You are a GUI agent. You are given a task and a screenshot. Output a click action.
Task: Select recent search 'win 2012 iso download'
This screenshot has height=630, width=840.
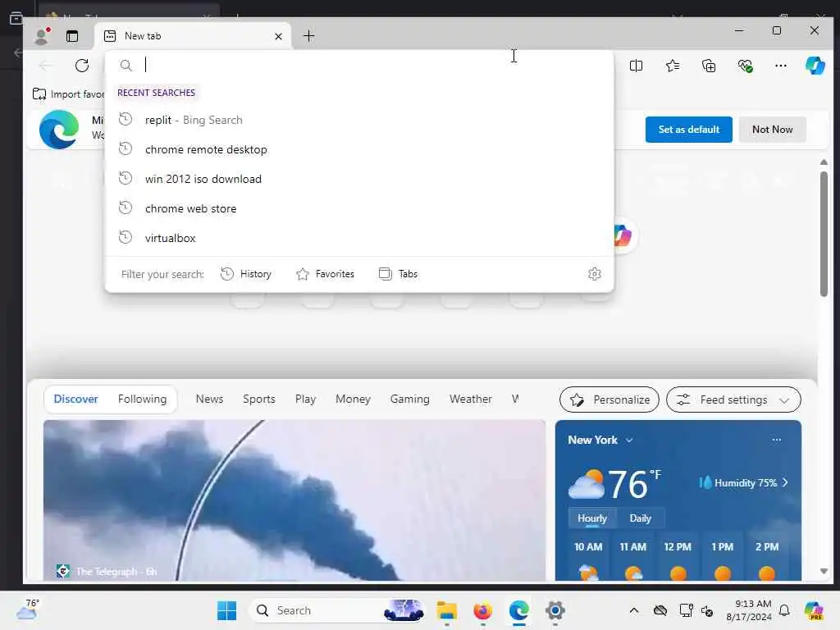359,178
